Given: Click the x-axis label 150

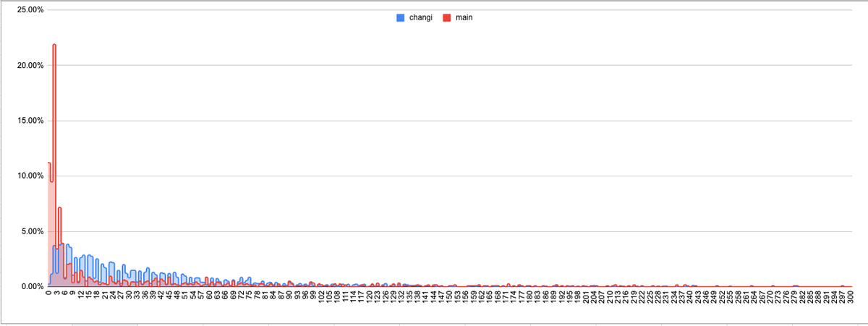Looking at the screenshot, I should [449, 296].
